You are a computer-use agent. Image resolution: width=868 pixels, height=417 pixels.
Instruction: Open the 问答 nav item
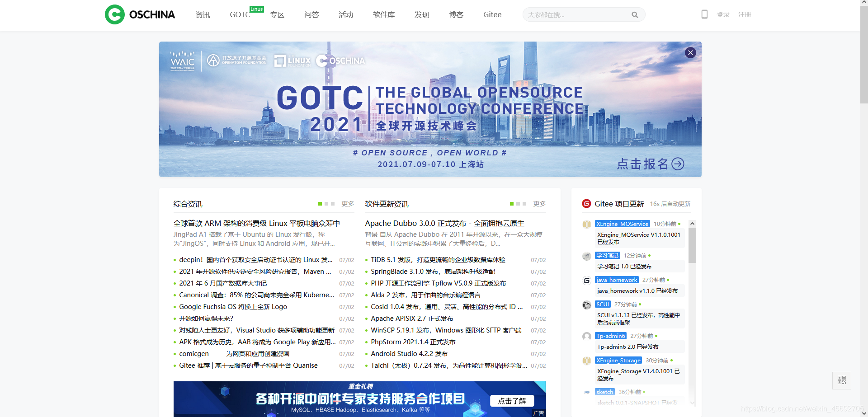[311, 15]
